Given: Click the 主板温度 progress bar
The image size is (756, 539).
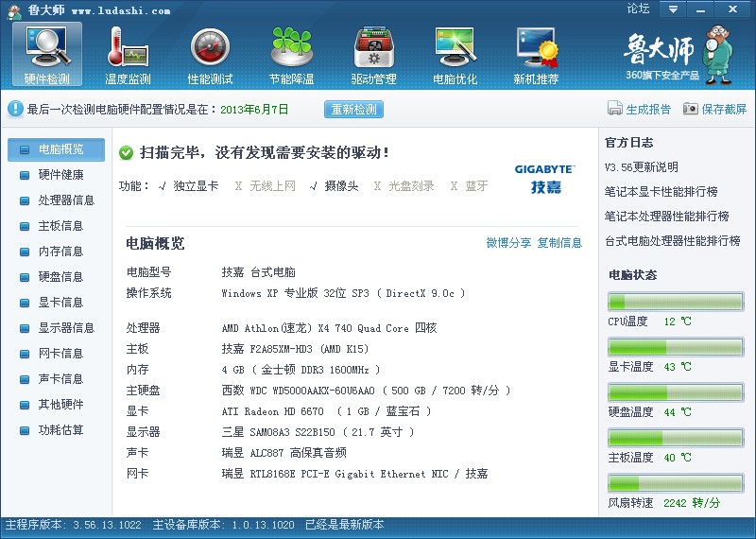Looking at the screenshot, I should click(x=676, y=438).
